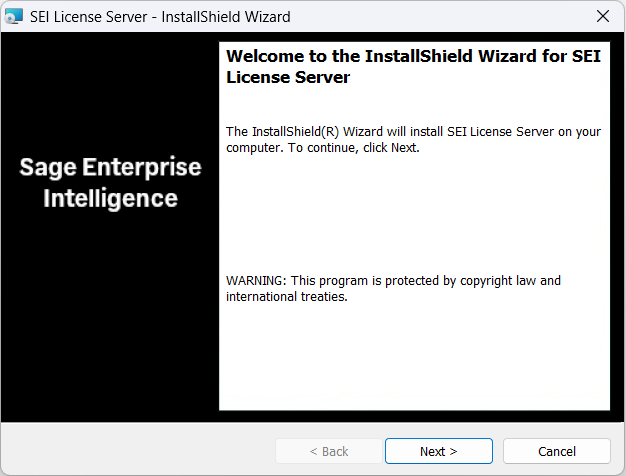Click empty white space below the warning text

[x=413, y=360]
